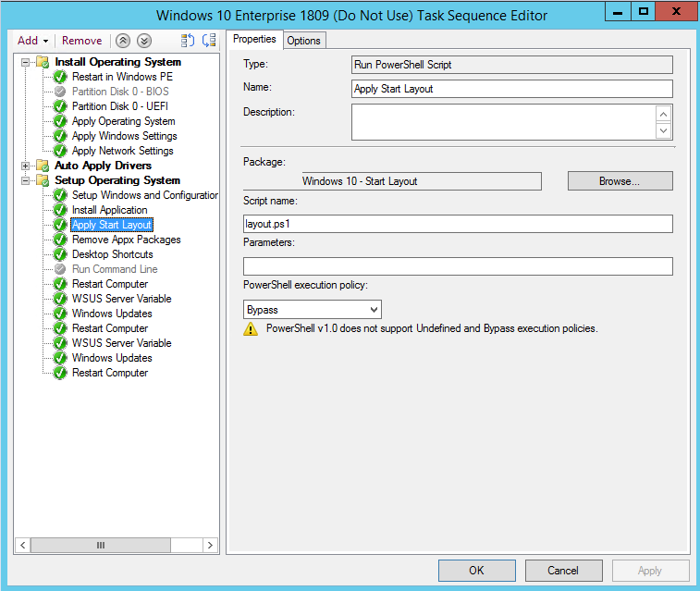
Task: Click green check icon beside Restart in Windows PE
Action: click(60, 77)
